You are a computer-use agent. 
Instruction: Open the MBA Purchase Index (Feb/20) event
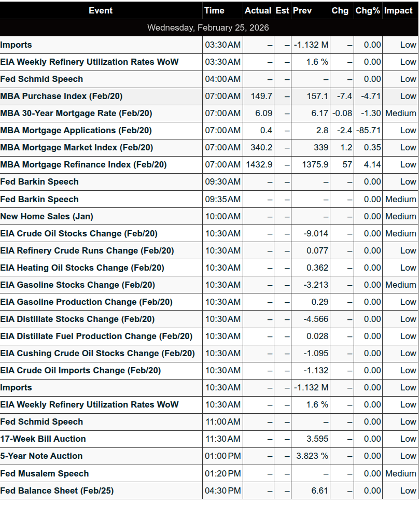pyautogui.click(x=61, y=96)
